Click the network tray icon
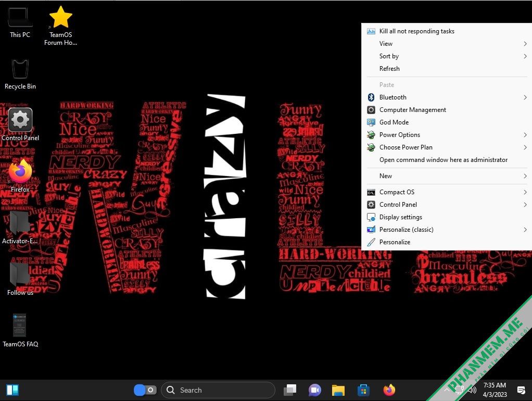Screen dimensions: 532x401 459,390
